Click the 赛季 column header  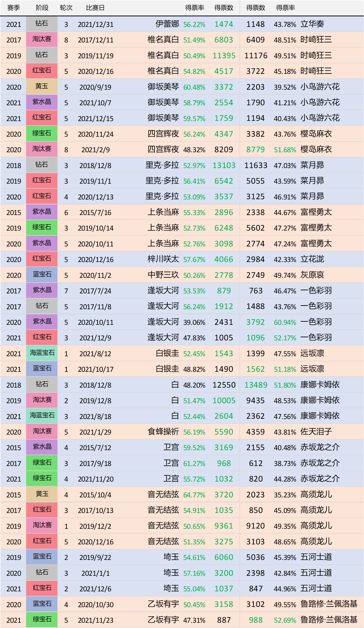point(14,8)
